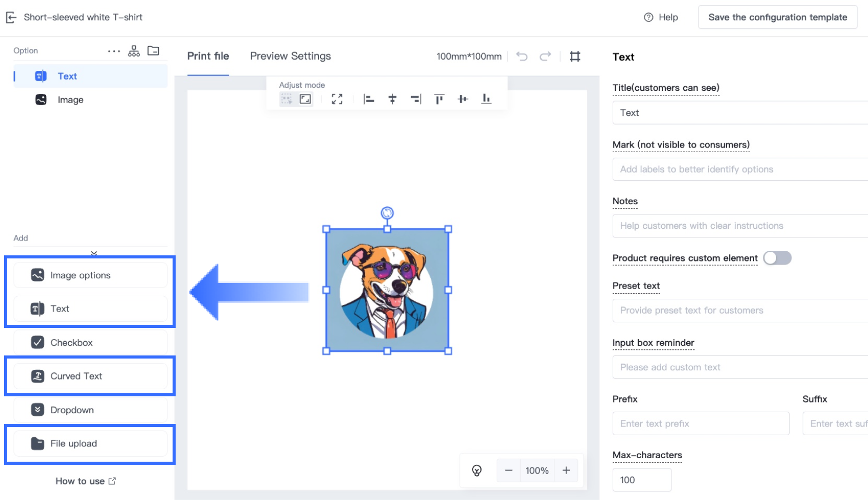
Task: Align the element to the left edge
Action: coord(369,99)
